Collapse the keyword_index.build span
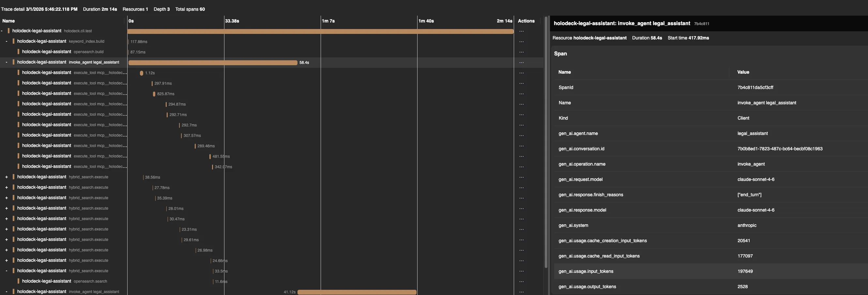868x295 pixels. (x=7, y=41)
